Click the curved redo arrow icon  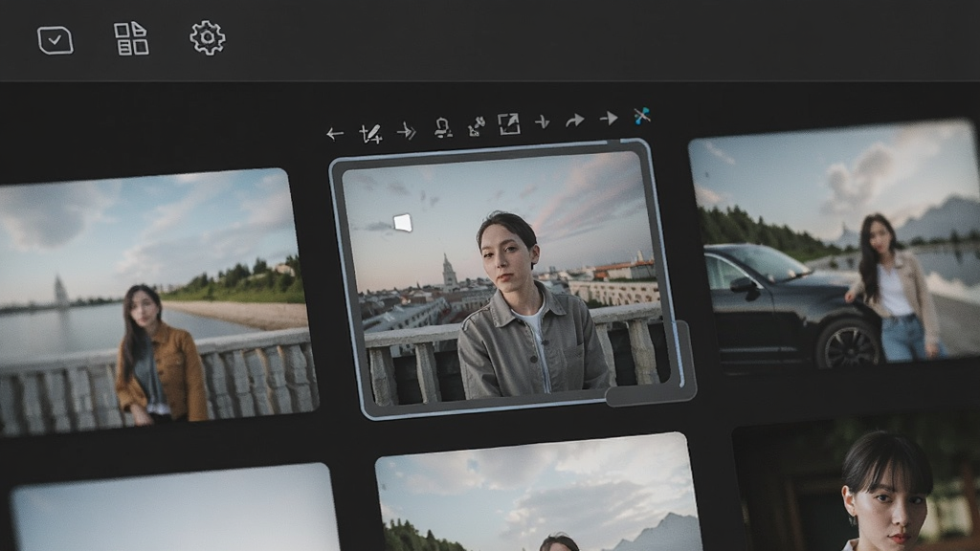pos(574,120)
